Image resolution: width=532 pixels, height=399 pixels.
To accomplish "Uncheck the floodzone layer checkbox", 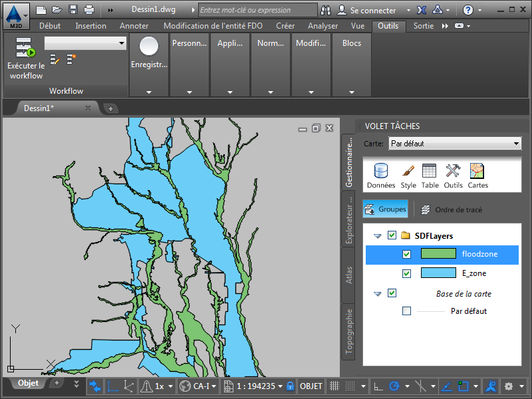I will point(407,254).
